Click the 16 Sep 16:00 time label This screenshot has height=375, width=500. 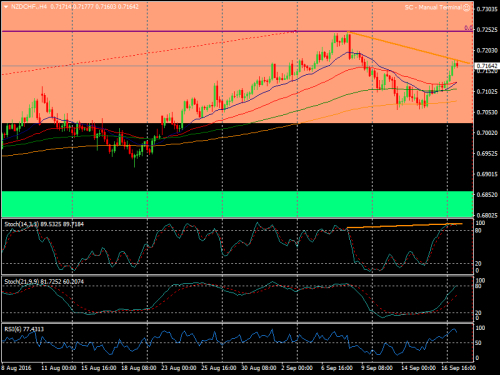click(458, 368)
